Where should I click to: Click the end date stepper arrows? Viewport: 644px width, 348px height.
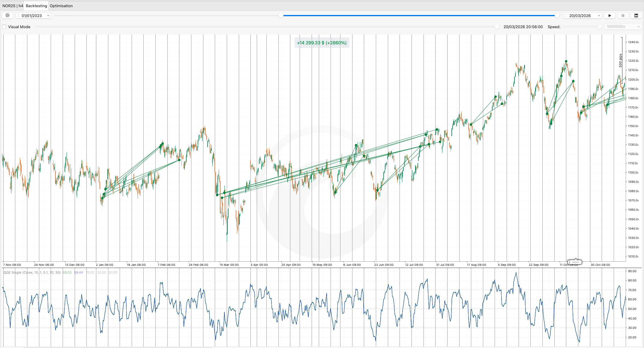pyautogui.click(x=566, y=16)
